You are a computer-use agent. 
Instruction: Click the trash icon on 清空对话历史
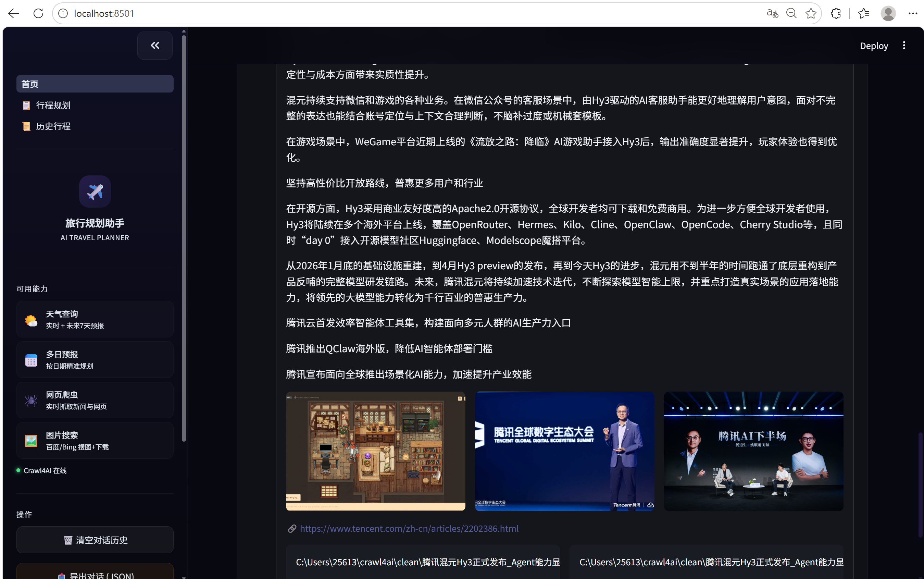[68, 540]
